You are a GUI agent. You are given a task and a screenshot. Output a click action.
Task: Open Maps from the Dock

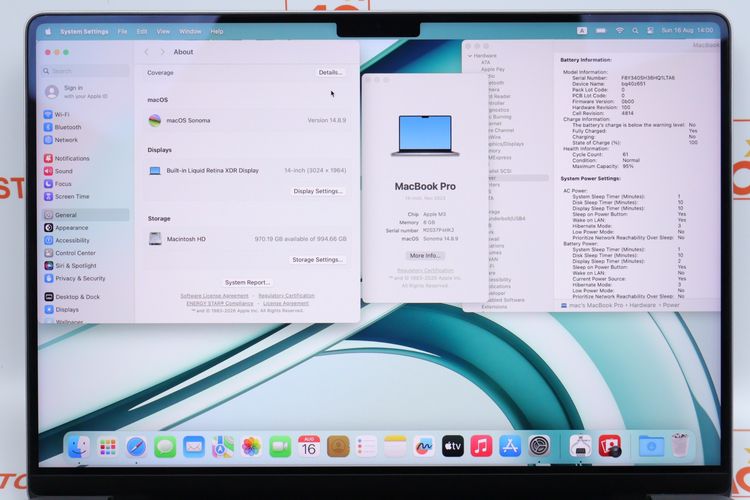point(222,447)
